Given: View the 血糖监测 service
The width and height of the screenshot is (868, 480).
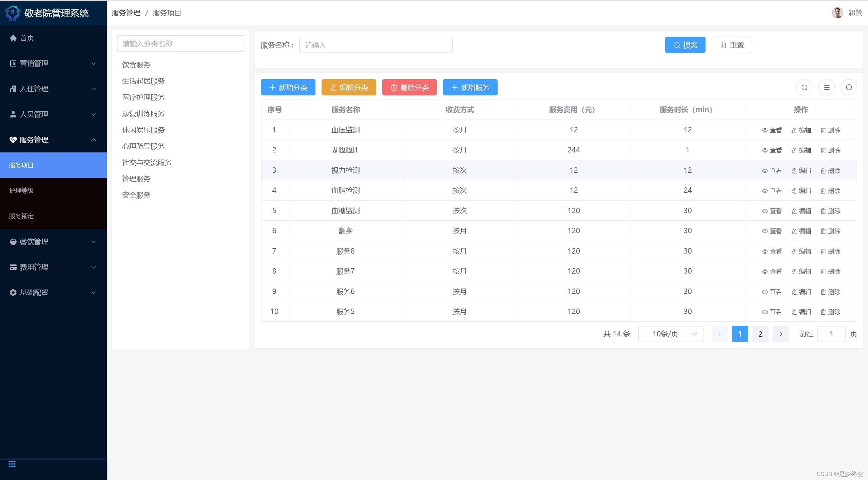Looking at the screenshot, I should coord(772,211).
